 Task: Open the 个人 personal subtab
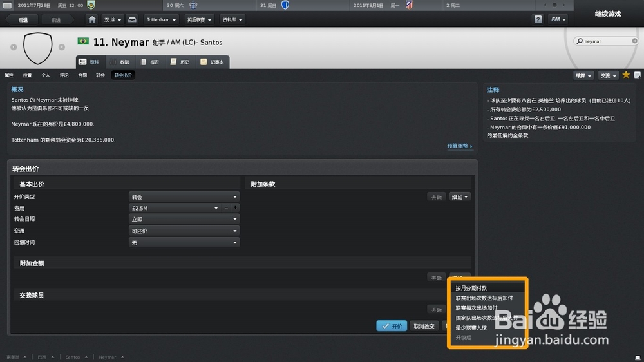(46, 75)
